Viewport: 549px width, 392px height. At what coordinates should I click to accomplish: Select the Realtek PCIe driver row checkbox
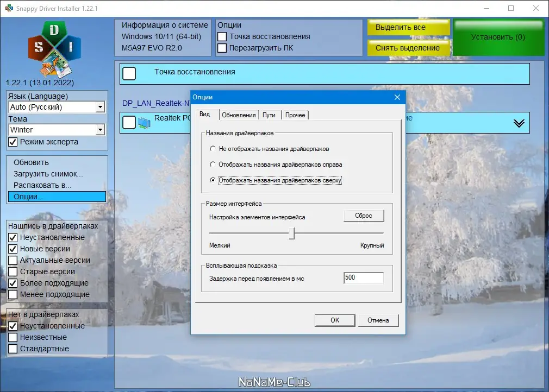[129, 122]
